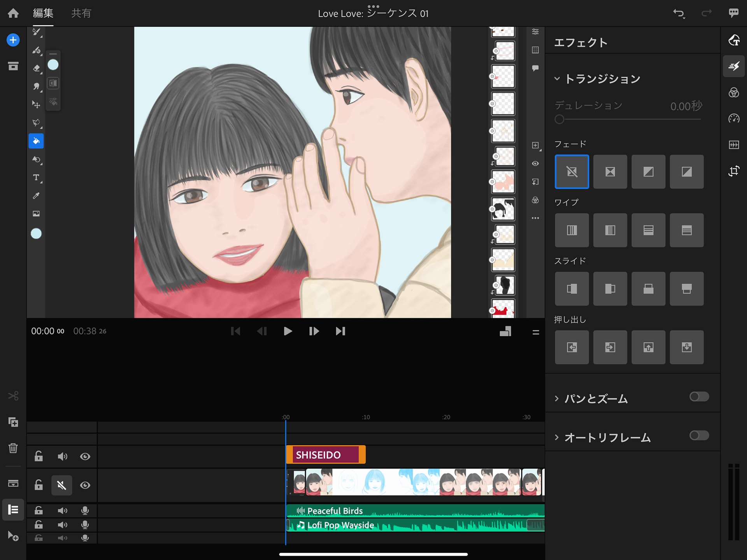Viewport: 747px width, 560px height.
Task: Open the Titles panel icon
Action: (x=734, y=40)
